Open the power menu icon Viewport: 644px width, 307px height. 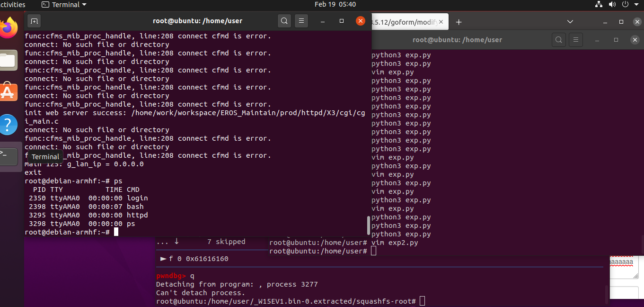[x=625, y=4]
